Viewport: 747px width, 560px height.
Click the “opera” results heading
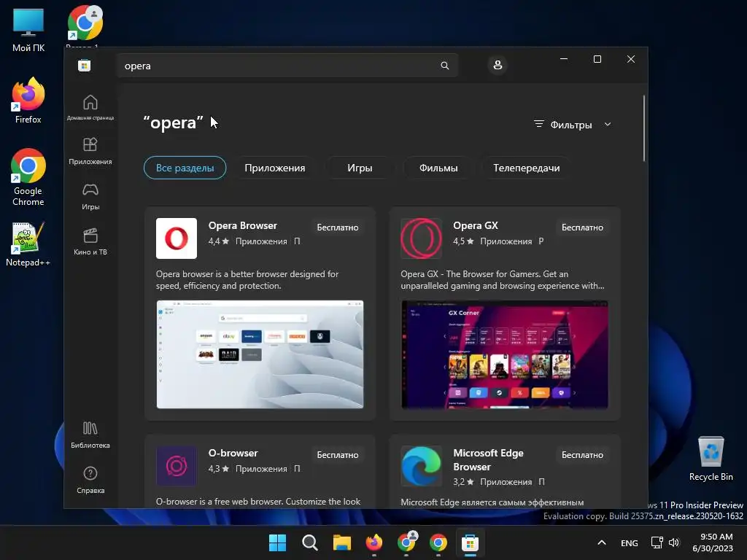tap(173, 122)
